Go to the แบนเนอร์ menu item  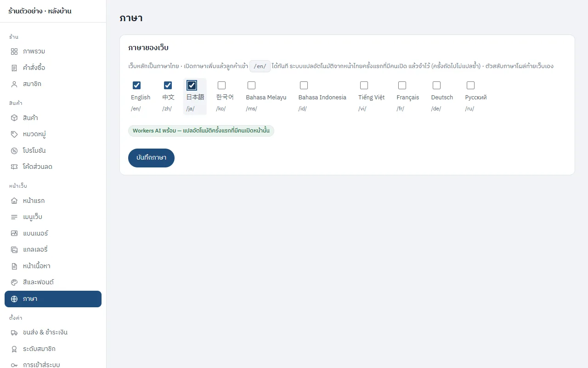pos(53,233)
